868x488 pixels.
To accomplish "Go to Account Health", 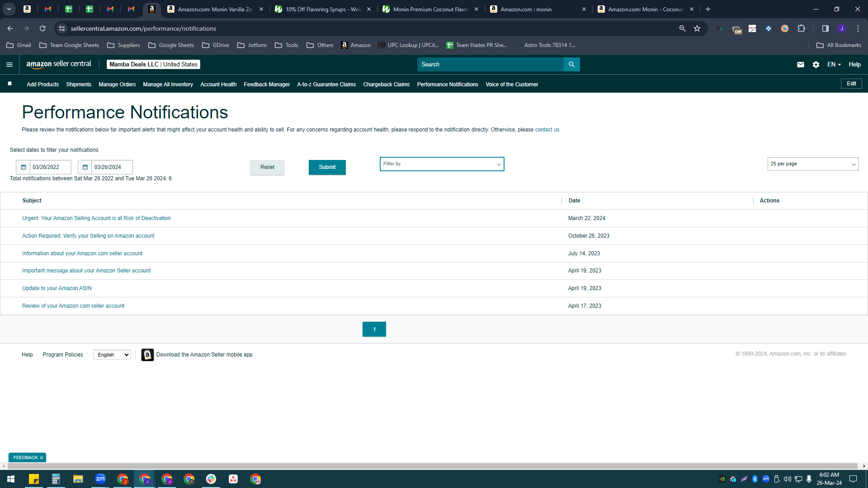I will pyautogui.click(x=218, y=84).
